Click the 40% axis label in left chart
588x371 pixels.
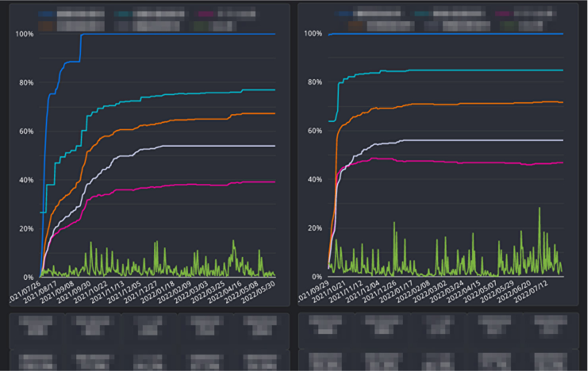coord(26,180)
